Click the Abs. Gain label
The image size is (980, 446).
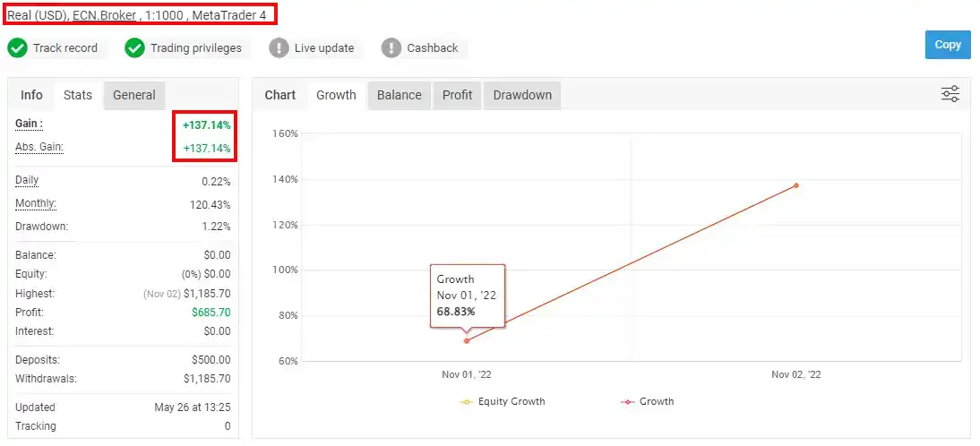[x=39, y=148]
